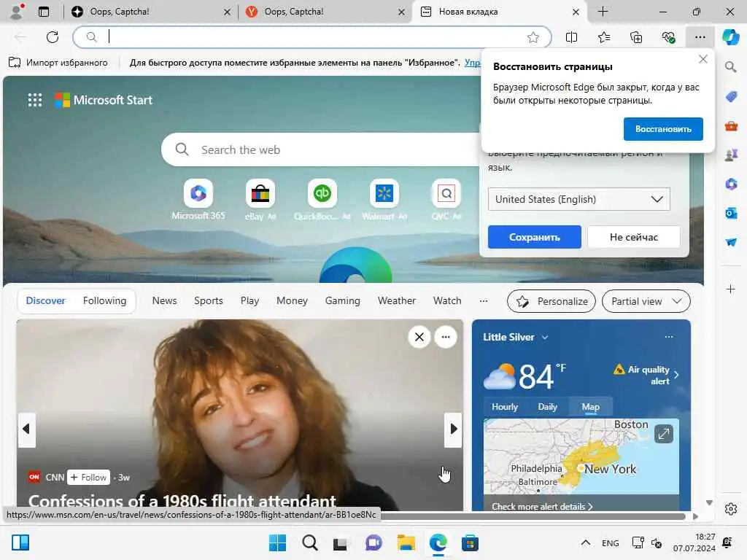Open the sidebar Games chess icon
Image resolution: width=747 pixels, height=560 pixels.
731,155
